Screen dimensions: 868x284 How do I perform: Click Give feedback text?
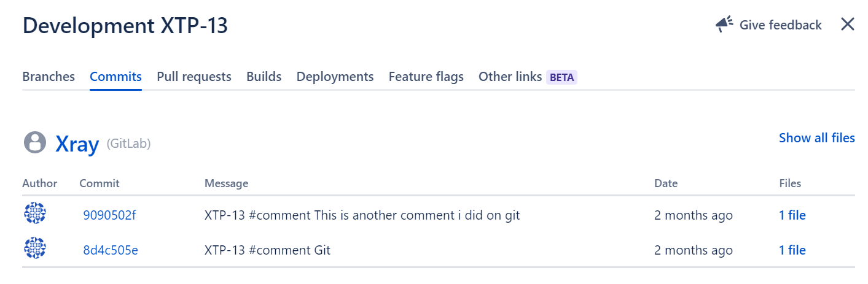click(781, 25)
